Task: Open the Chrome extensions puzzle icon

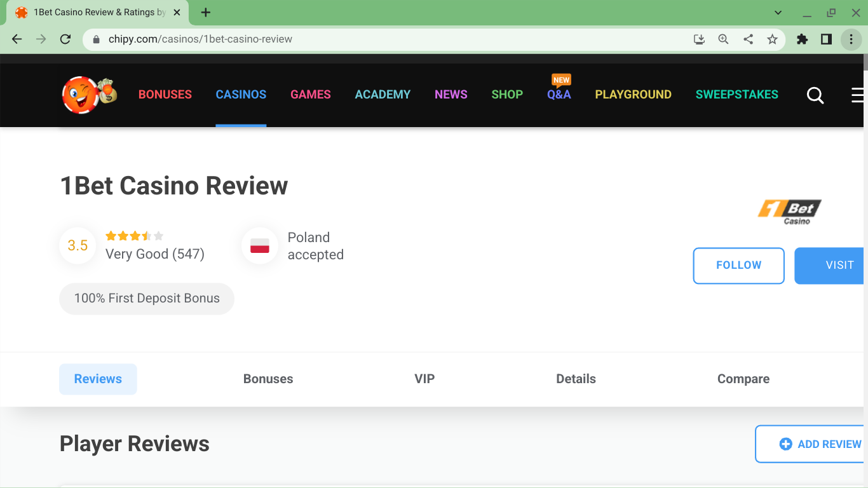Action: [x=802, y=39]
